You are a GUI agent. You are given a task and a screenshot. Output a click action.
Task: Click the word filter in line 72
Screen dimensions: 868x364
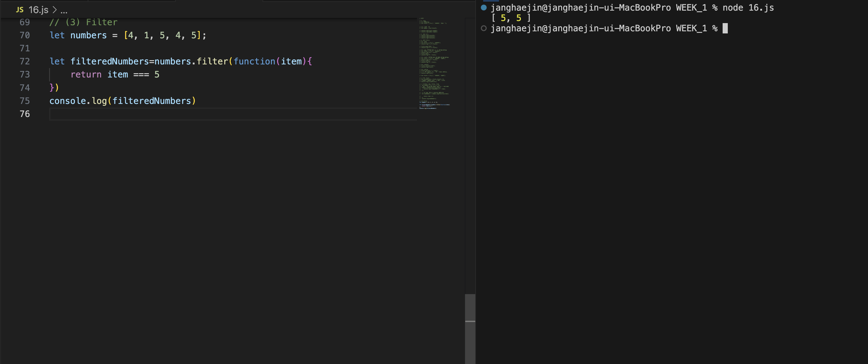212,61
